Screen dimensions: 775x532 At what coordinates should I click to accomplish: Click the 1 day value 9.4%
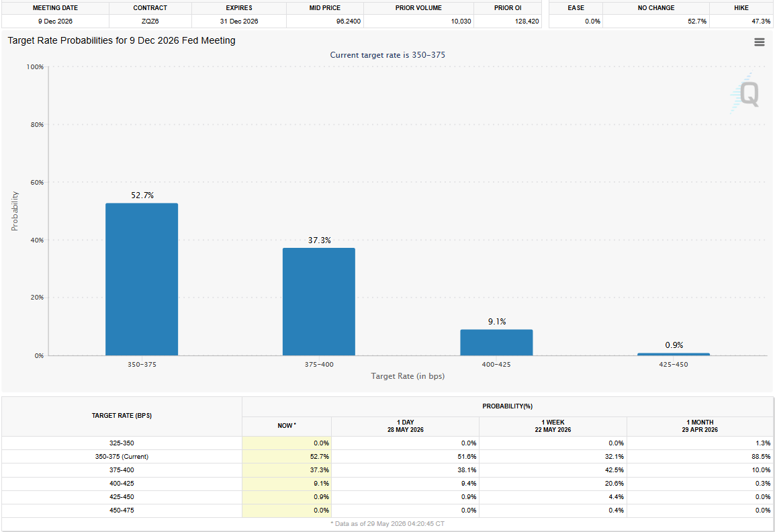[469, 484]
